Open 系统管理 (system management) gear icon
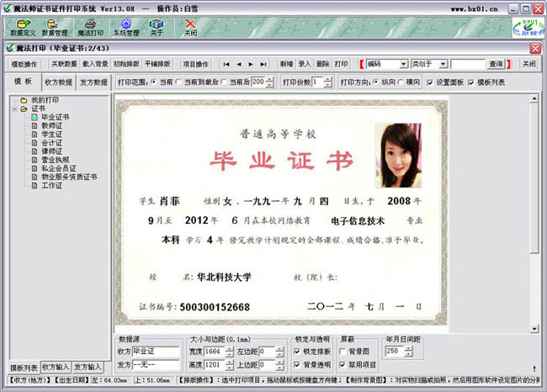This screenshot has width=547, height=392. 125,27
